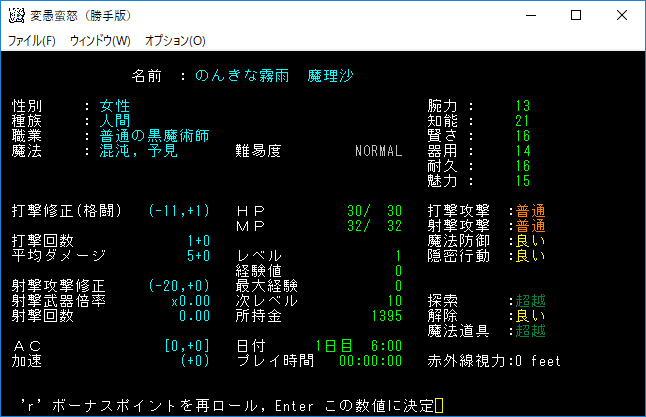Click the character name のんきな霧雨 魔理沙
Viewport: 646px width, 417px height.
275,76
